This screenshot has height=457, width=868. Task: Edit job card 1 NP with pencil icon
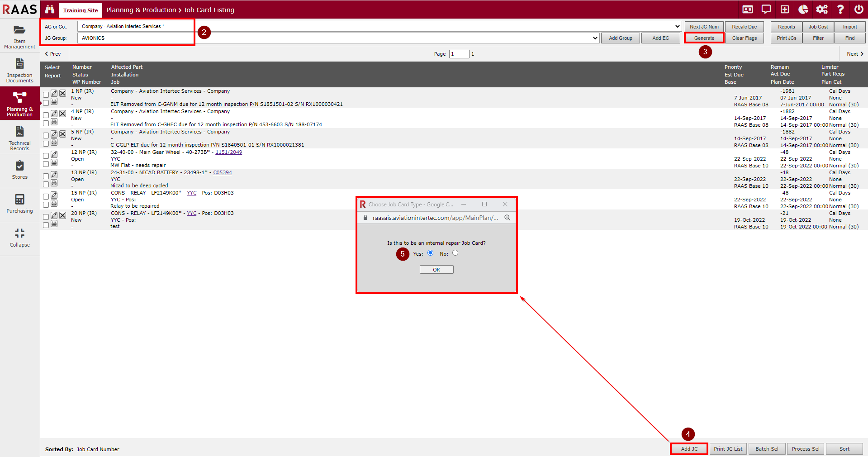coord(54,93)
